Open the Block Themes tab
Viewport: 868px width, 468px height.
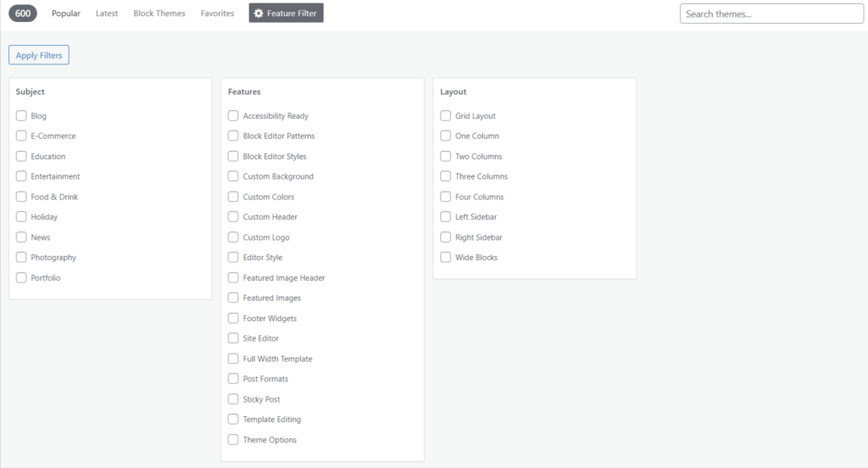coord(159,14)
